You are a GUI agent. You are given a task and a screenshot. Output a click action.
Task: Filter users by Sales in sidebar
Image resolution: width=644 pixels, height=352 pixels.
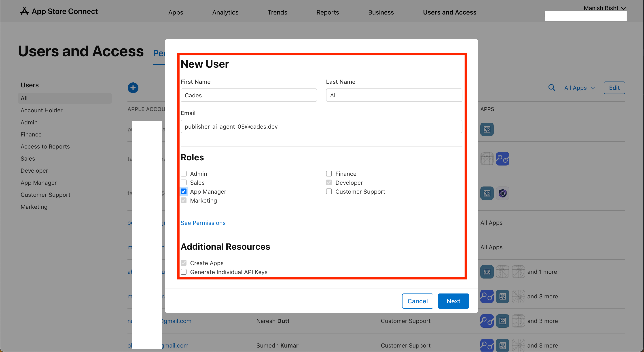(x=28, y=159)
